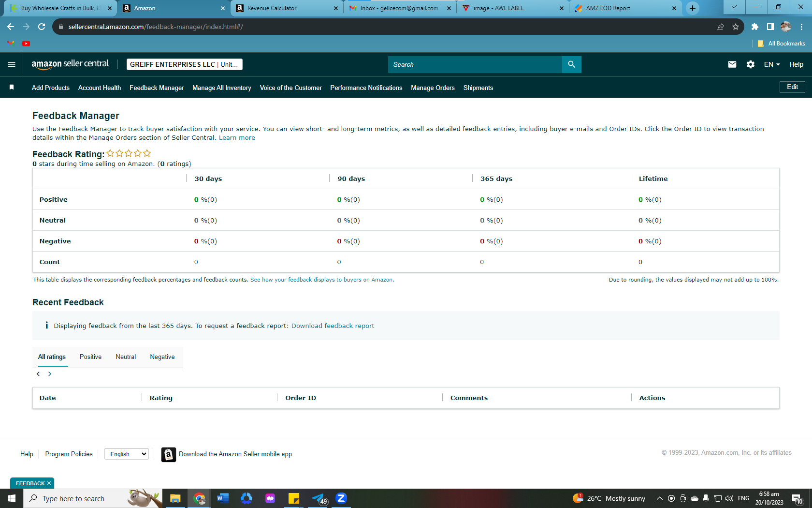812x508 pixels.
Task: Reload the page with refresh icon
Action: pos(42,27)
